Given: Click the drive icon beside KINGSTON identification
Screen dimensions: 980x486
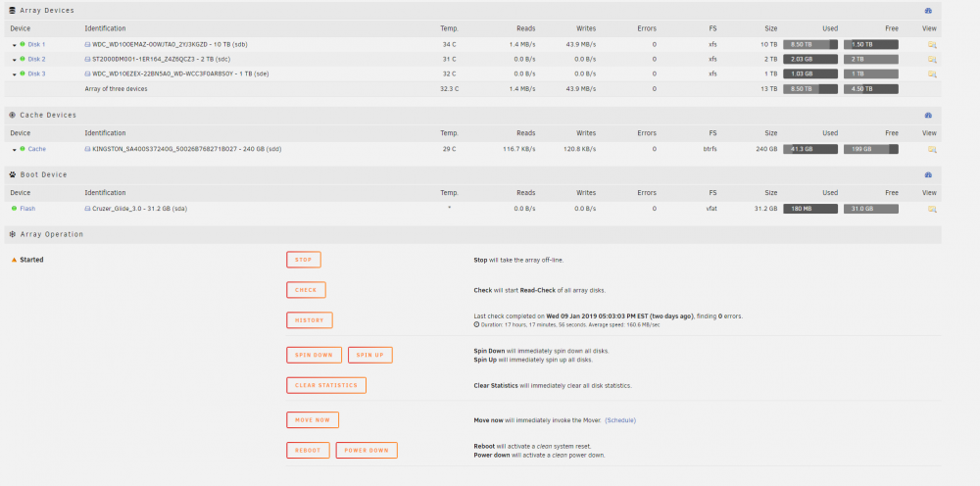Looking at the screenshot, I should (87, 149).
